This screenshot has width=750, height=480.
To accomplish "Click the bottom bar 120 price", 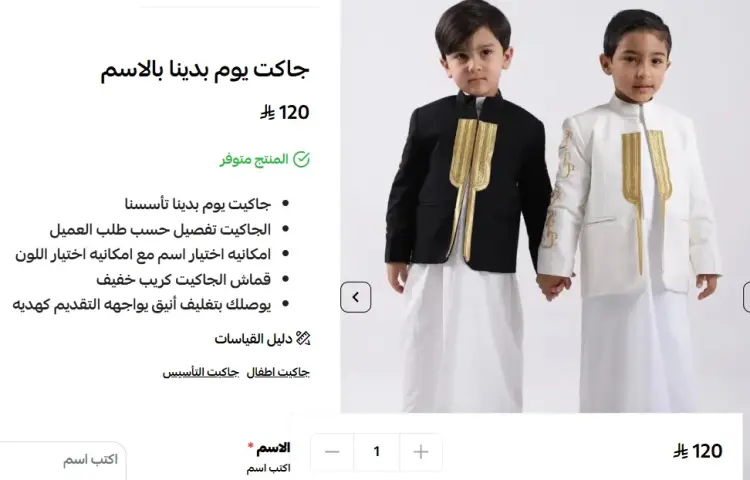I will coord(707,451).
